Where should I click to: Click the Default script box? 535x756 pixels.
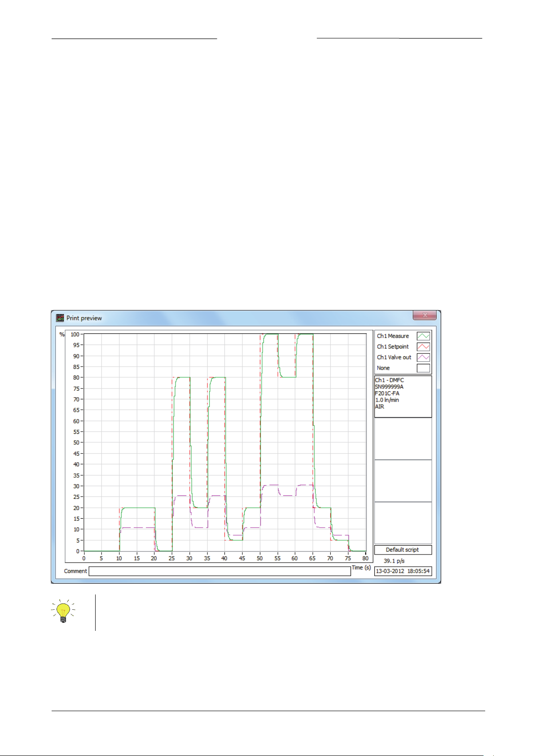403,550
